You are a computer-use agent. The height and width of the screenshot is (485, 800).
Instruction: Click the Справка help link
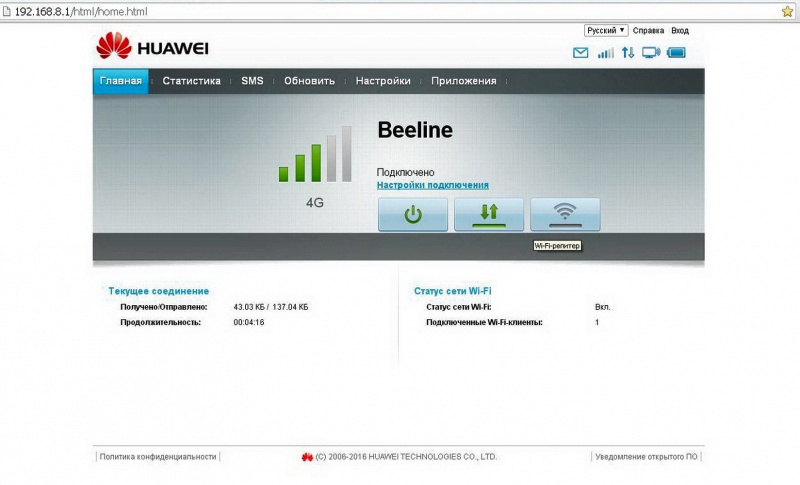(x=648, y=31)
